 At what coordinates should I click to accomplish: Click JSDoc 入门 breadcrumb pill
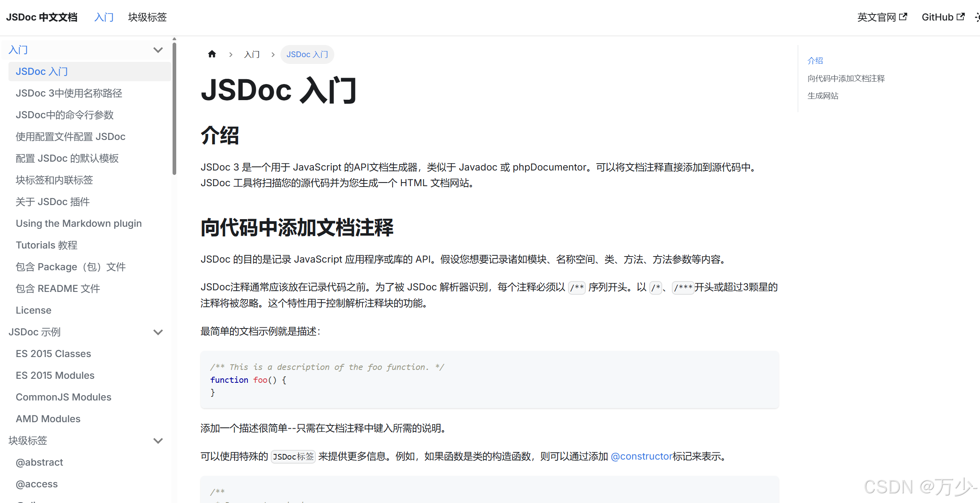tap(307, 54)
